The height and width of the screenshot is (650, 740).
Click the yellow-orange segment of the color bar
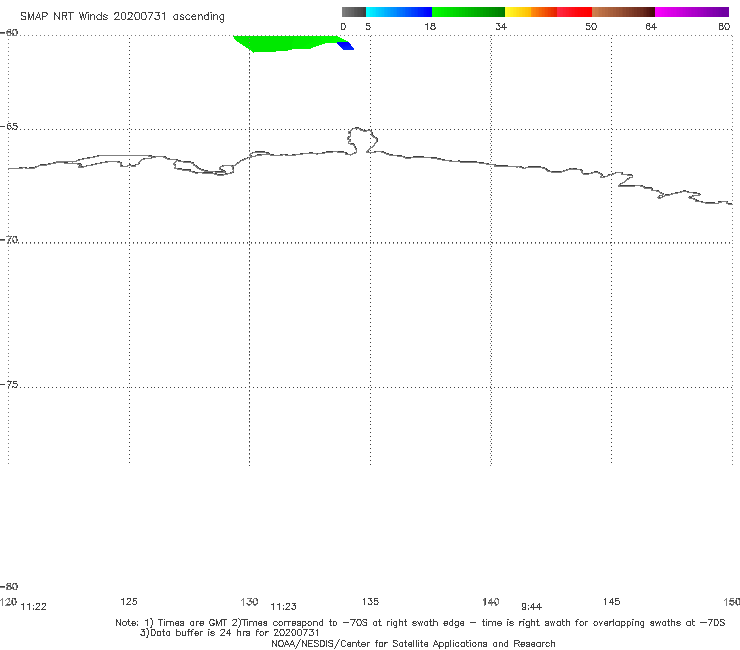(x=531, y=12)
